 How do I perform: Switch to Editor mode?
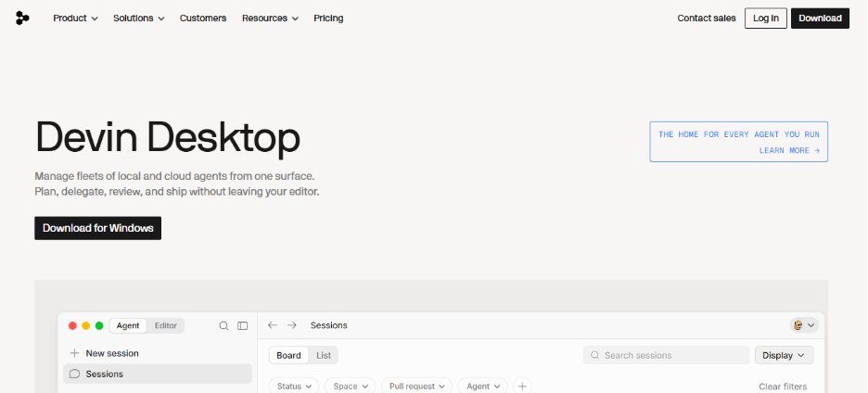[165, 325]
